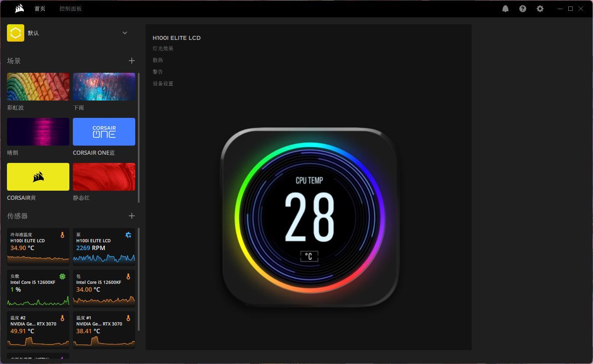593x364 pixels.
Task: Apply the 下雨 scene
Action: [104, 87]
